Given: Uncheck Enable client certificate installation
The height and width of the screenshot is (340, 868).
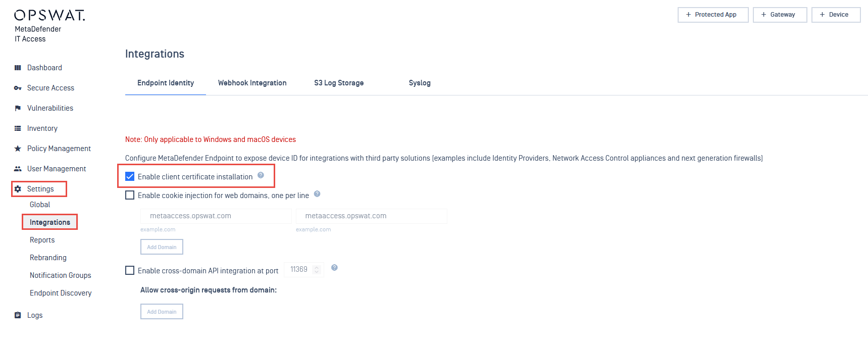Looking at the screenshot, I should [x=130, y=176].
